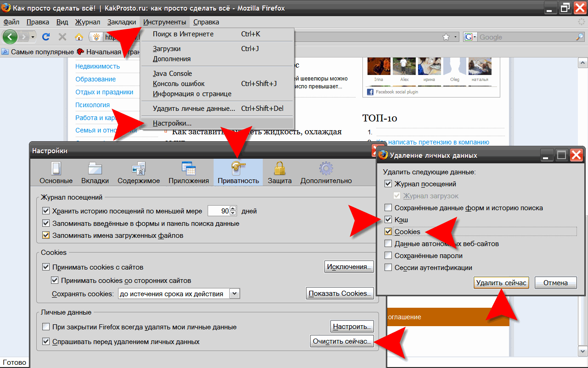
Task: Open the search engine selector dropdown
Action: click(470, 37)
